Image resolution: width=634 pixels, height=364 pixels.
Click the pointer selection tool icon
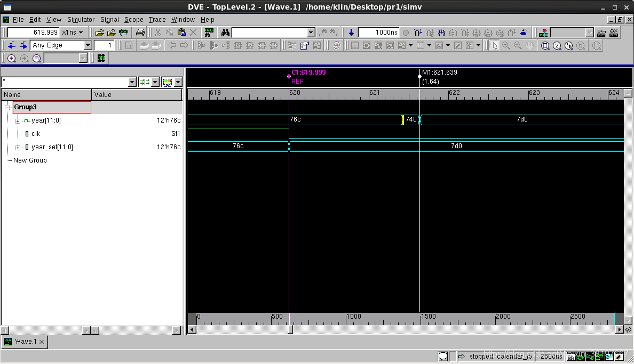495,46
